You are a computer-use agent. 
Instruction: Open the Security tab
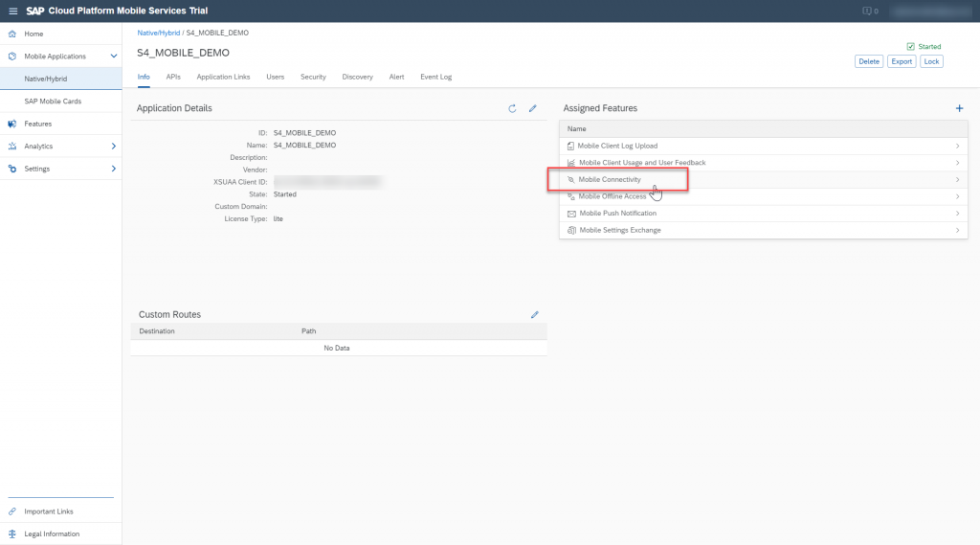(313, 77)
